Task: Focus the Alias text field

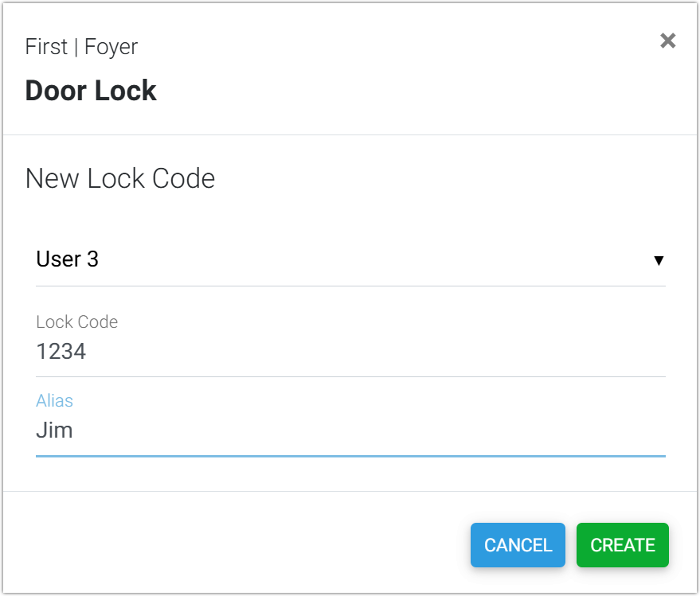Action: (x=350, y=430)
